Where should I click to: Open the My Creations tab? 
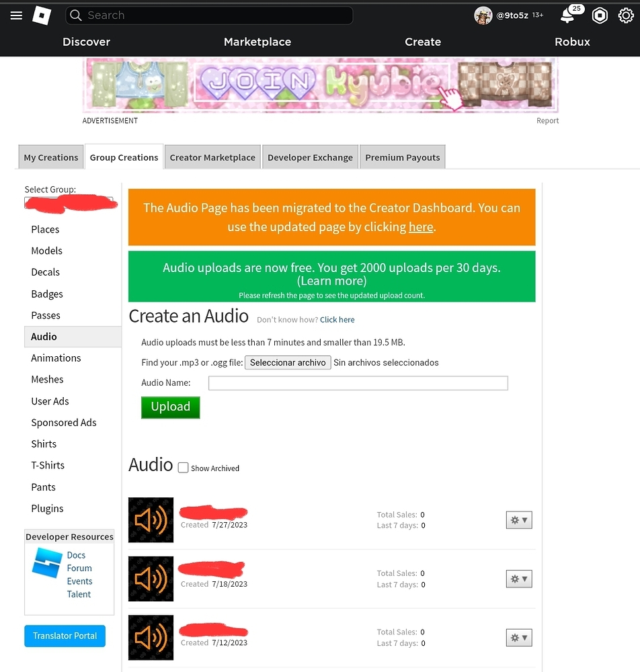(x=50, y=157)
